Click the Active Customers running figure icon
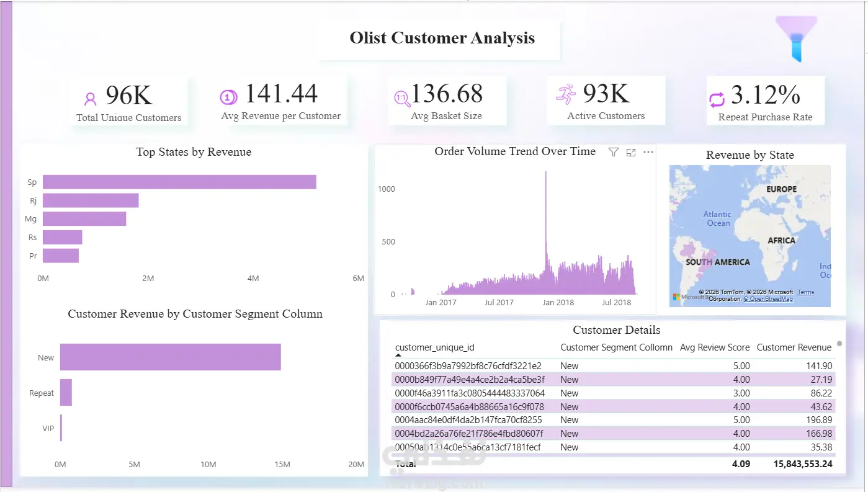Screen dimensions: 868x492 coord(565,94)
